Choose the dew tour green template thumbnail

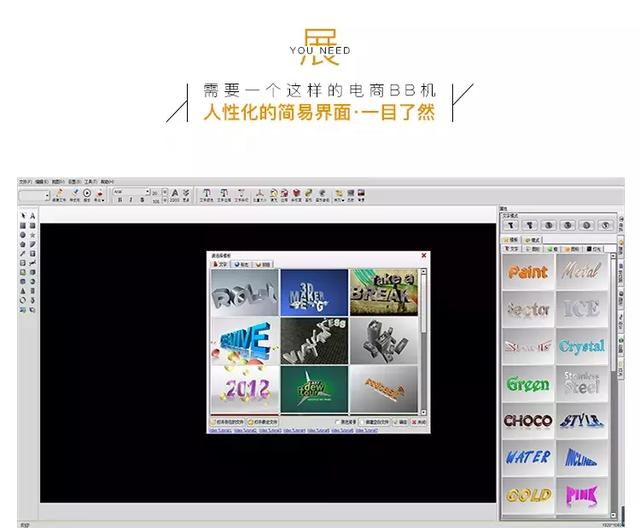314,389
